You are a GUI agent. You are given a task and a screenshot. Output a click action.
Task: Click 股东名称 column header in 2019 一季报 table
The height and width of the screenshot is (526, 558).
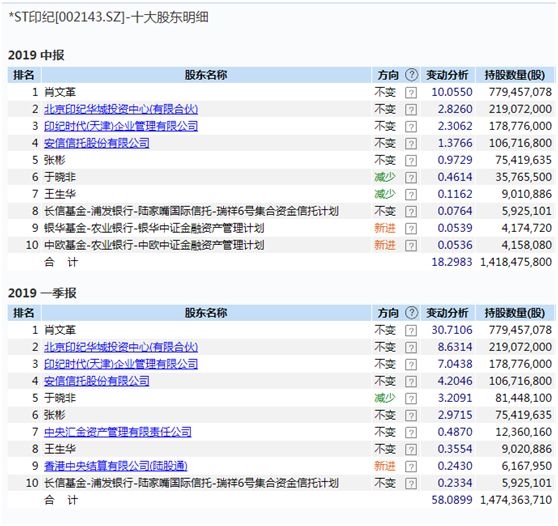pos(206,312)
